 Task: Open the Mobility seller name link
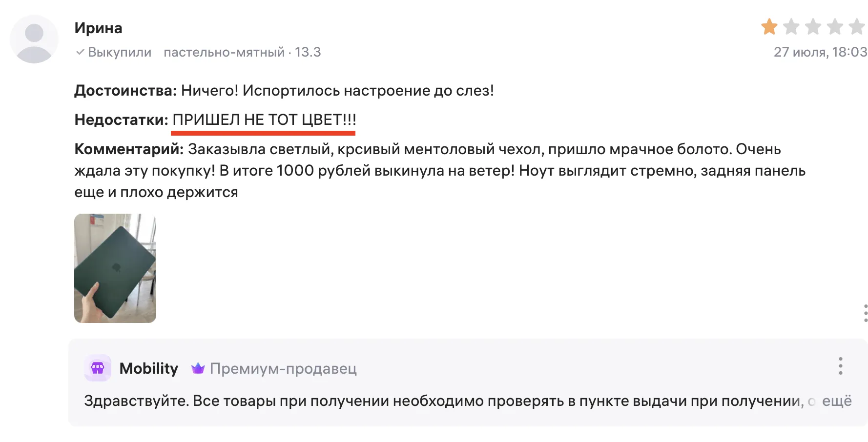pos(149,369)
